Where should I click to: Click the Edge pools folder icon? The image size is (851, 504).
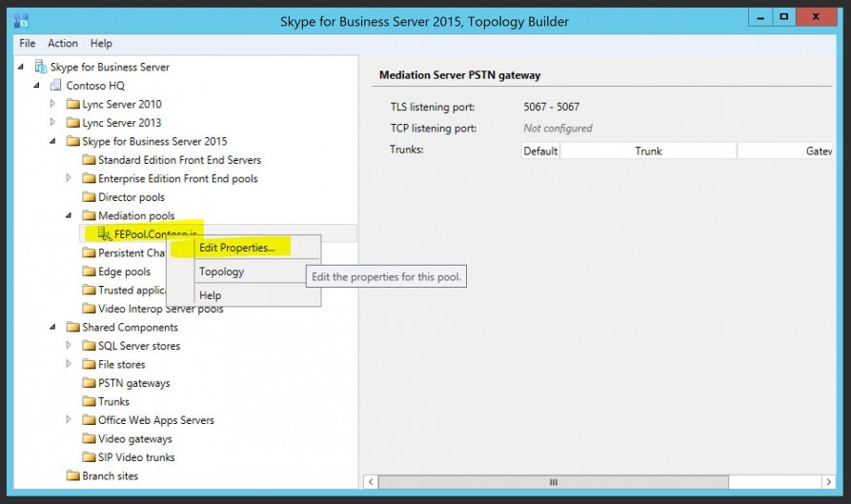[x=89, y=272]
